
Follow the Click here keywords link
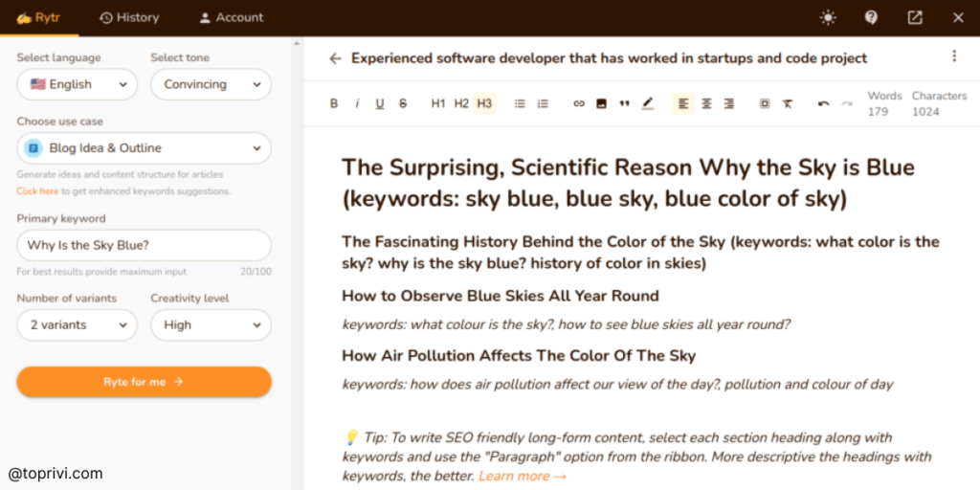pyautogui.click(x=37, y=191)
